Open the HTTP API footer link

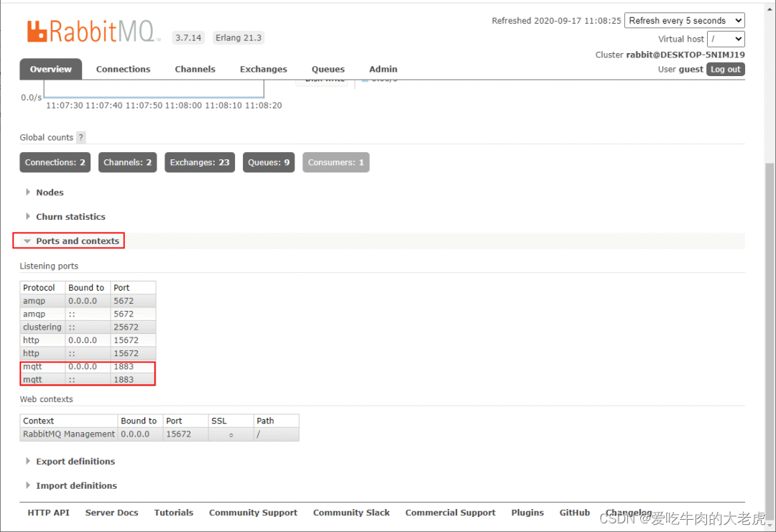[x=49, y=513]
